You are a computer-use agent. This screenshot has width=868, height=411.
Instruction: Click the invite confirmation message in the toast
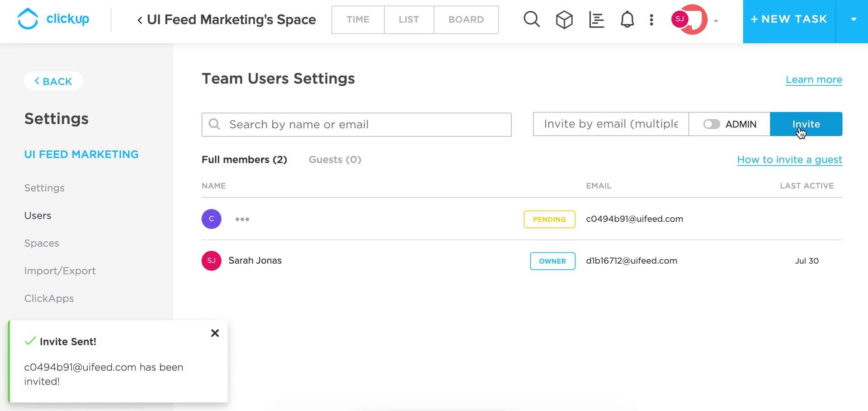tap(104, 374)
